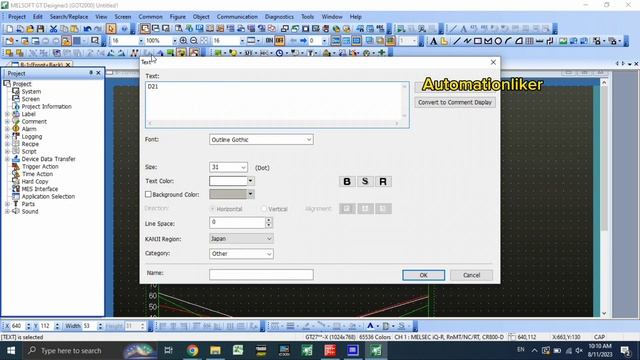Select the Horizontal direction radio button
This screenshot has width=640, height=360.
(x=213, y=209)
